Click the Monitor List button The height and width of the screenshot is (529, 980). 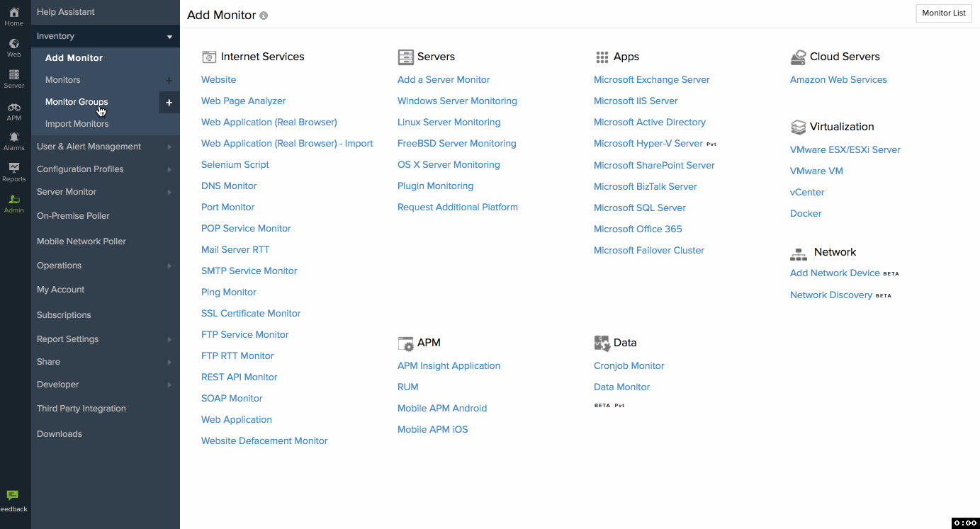[x=943, y=13]
